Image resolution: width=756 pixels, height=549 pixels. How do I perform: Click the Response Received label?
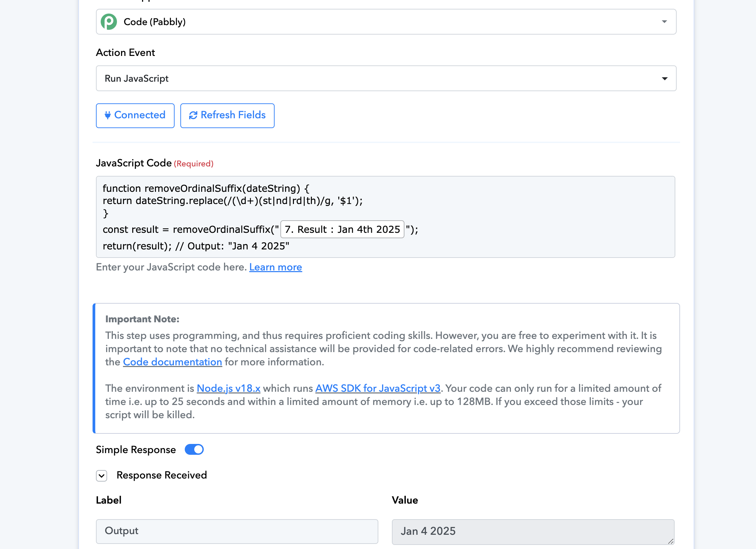point(162,475)
